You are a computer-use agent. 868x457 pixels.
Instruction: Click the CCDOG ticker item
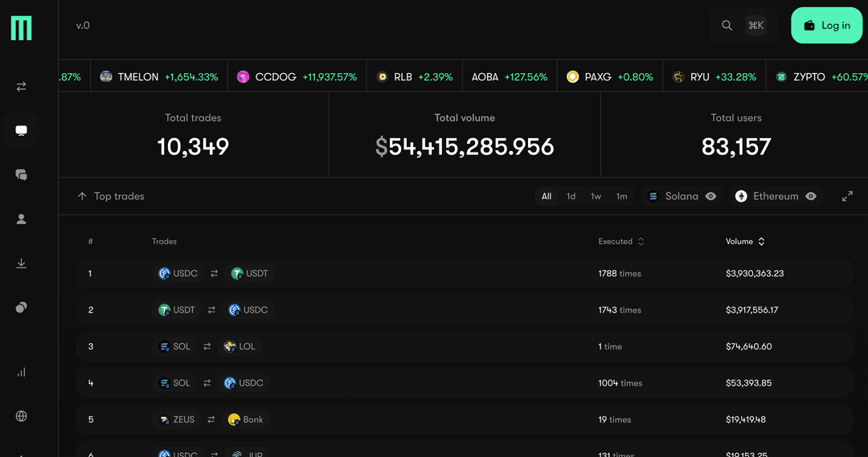pyautogui.click(x=297, y=77)
